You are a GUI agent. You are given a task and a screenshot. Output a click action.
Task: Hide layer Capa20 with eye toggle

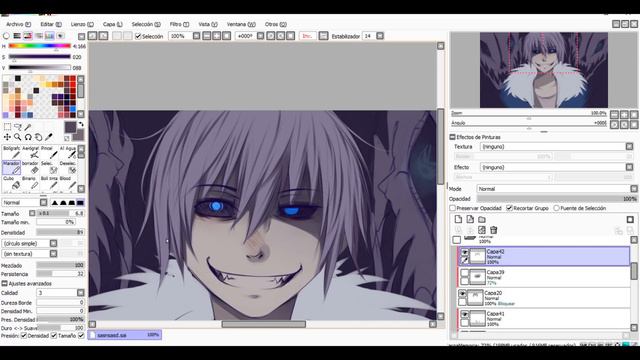click(x=462, y=293)
